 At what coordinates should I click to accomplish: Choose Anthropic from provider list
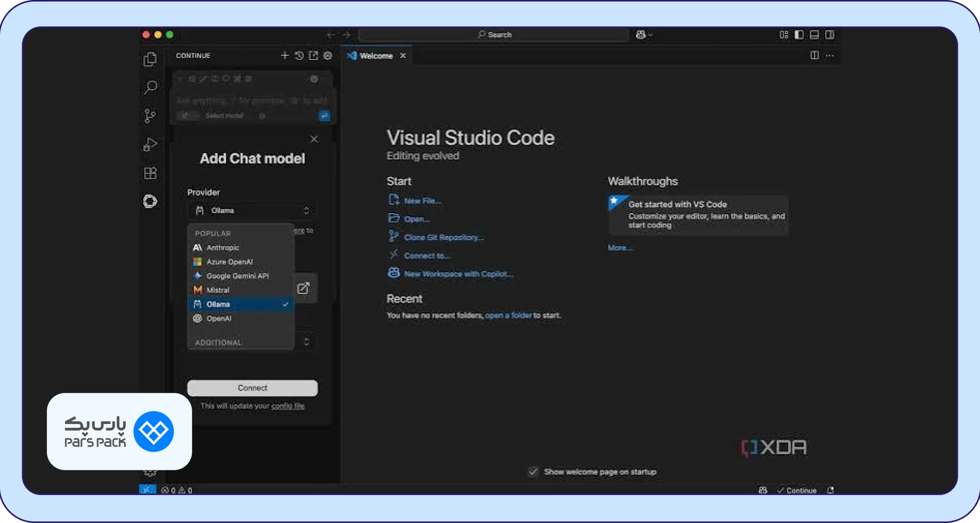tap(241, 248)
